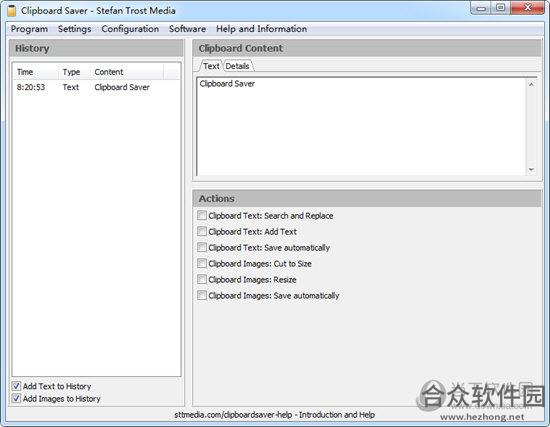Switch to the Details tab
This screenshot has width=550, height=427.
coord(237,66)
